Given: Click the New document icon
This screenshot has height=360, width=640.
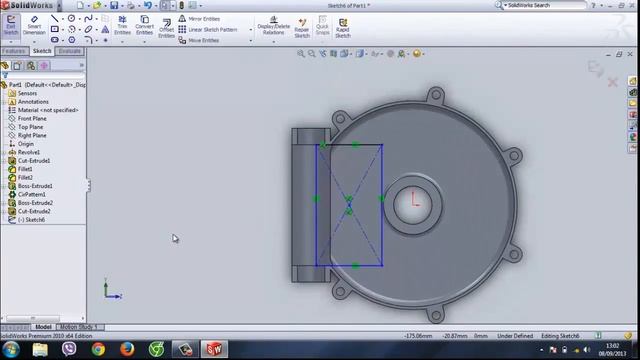Looking at the screenshot, I should [80, 5].
